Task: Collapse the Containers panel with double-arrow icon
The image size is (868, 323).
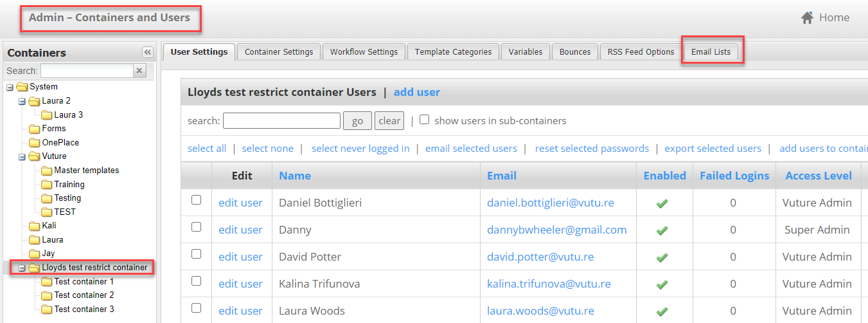Action: point(148,53)
